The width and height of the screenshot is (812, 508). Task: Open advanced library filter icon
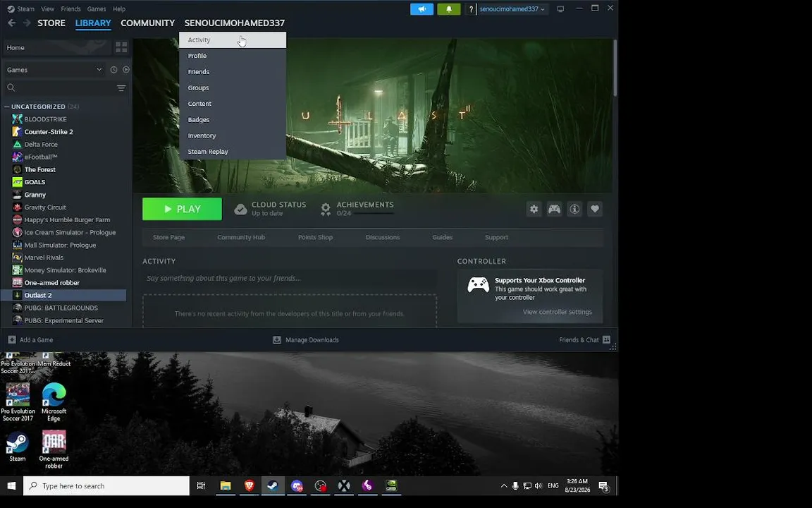[121, 87]
